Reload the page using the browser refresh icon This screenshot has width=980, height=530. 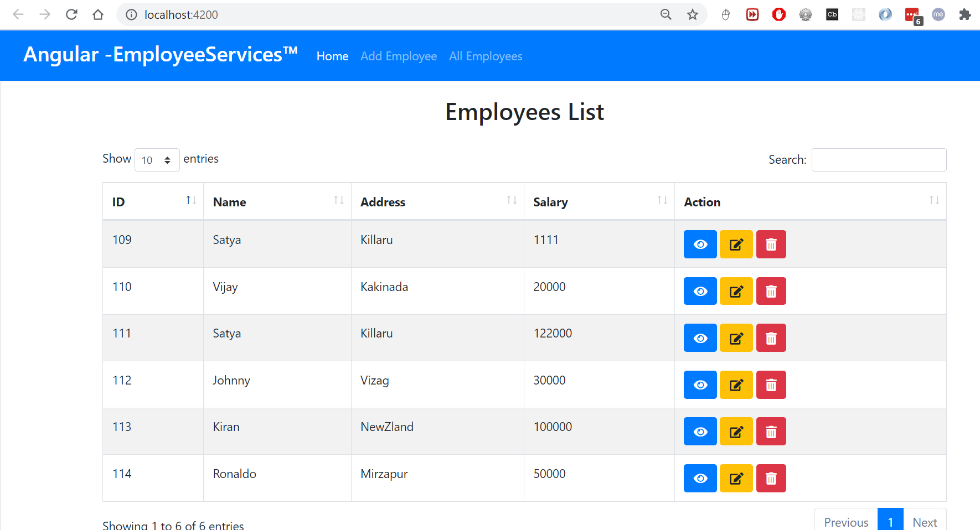tap(71, 15)
